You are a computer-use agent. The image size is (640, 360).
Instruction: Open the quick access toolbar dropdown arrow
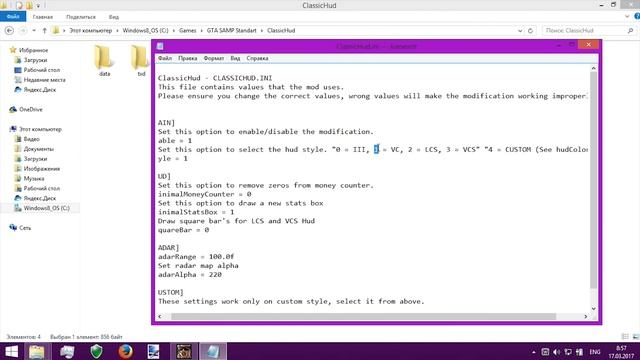(38, 6)
